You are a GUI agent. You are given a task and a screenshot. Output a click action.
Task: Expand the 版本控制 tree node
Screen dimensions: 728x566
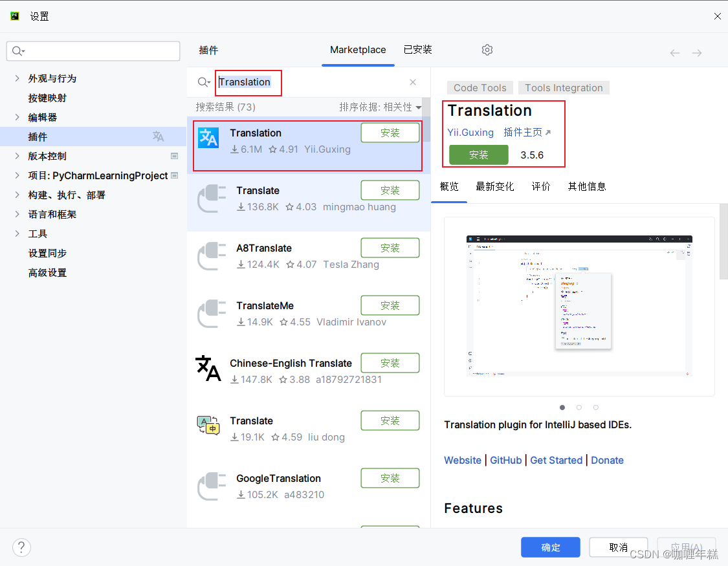point(17,156)
